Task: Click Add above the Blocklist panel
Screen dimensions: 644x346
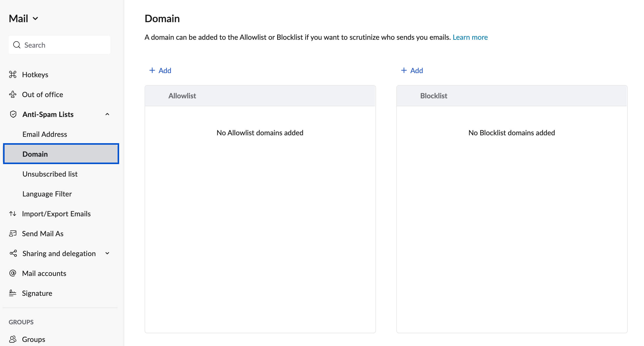Action: pos(412,70)
